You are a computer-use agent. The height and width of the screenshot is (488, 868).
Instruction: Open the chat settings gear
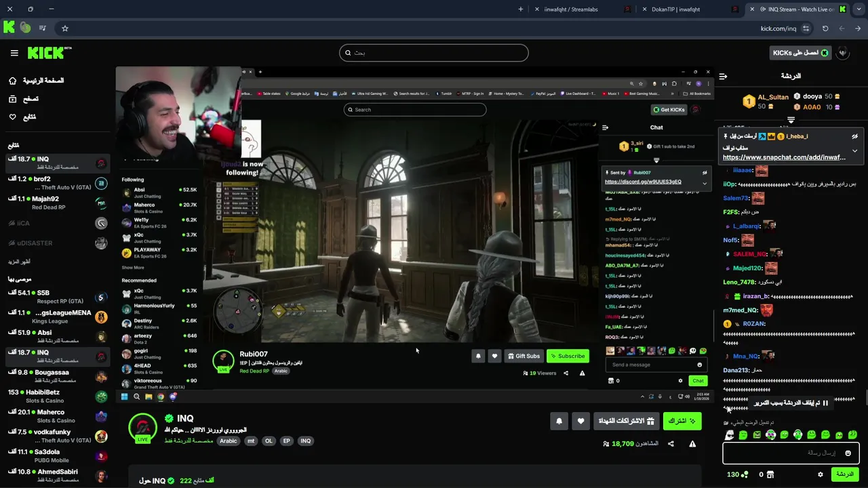821,474
